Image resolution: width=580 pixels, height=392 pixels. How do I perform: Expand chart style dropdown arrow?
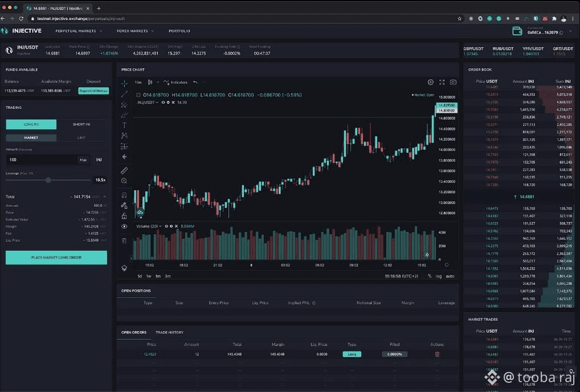(158, 82)
